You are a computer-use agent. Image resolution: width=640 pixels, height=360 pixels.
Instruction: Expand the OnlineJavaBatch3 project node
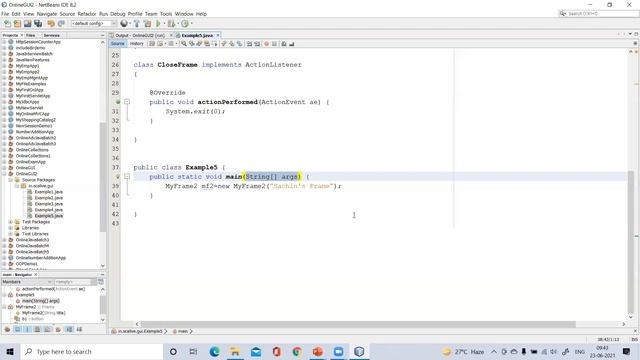click(x=4, y=240)
